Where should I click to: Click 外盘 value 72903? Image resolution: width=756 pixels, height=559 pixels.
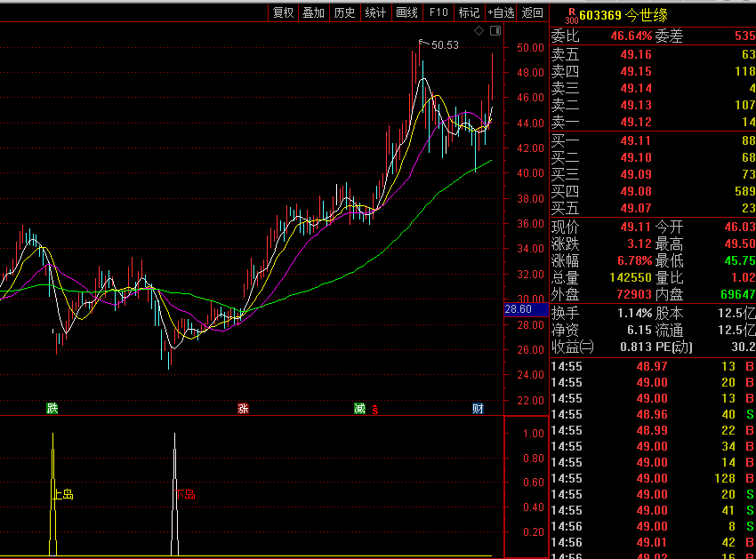634,294
